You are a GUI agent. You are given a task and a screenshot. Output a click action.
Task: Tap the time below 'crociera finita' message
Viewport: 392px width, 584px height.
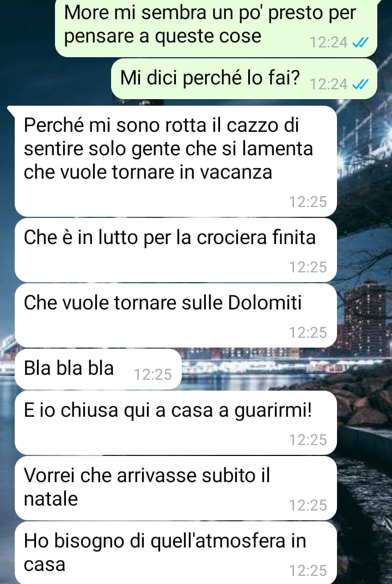[x=308, y=267]
